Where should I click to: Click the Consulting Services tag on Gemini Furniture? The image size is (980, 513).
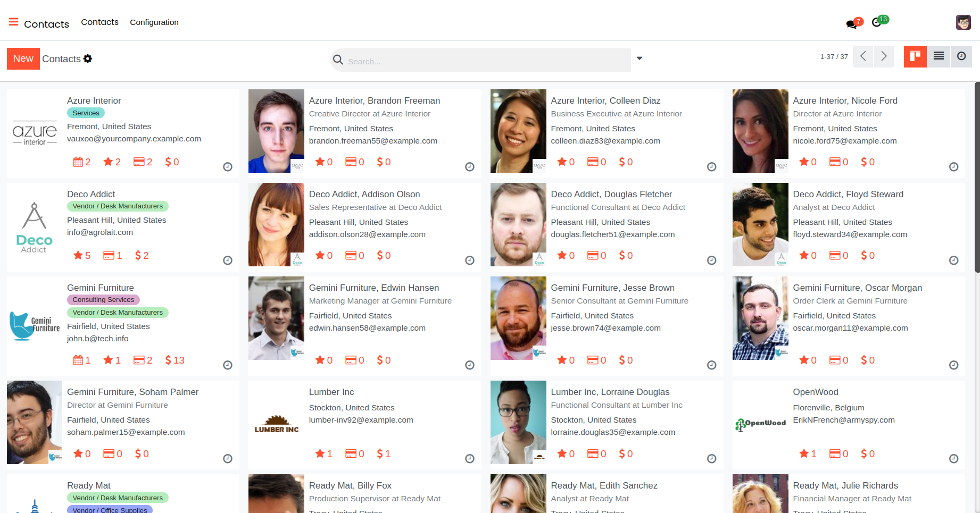tap(103, 300)
